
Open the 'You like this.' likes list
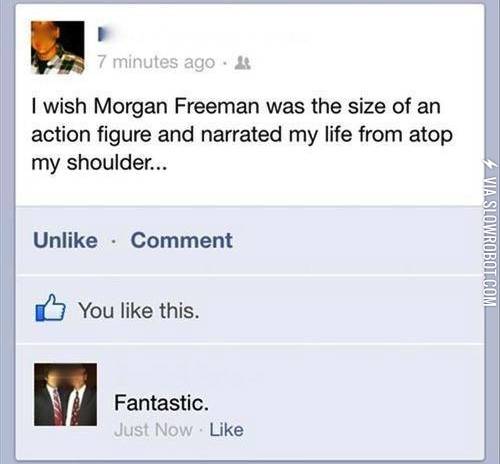coord(139,311)
